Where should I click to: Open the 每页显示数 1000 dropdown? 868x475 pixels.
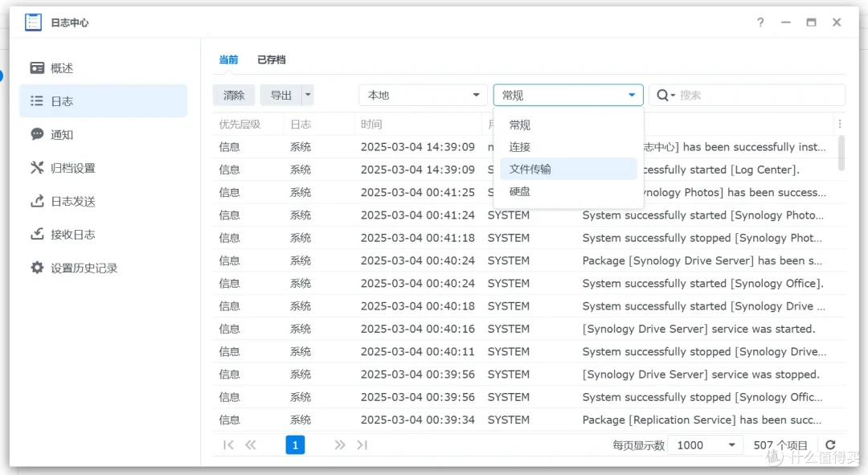point(706,445)
